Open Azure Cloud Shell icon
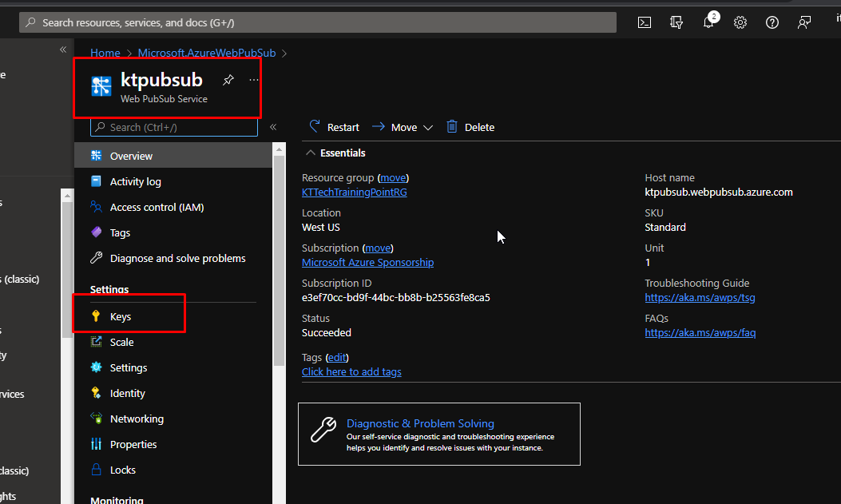This screenshot has height=504, width=841. click(645, 22)
